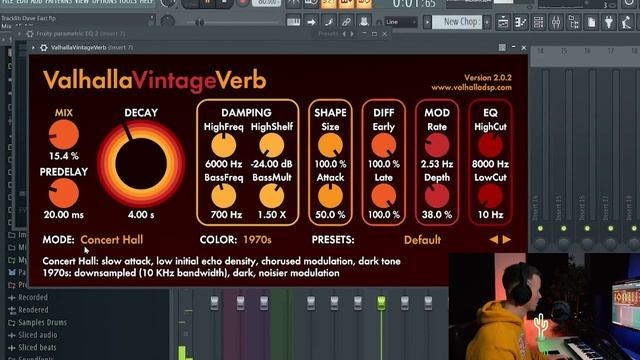This screenshot has width=640, height=360.
Task: Click the Mod Depth knob at 38.0 %
Action: click(437, 196)
